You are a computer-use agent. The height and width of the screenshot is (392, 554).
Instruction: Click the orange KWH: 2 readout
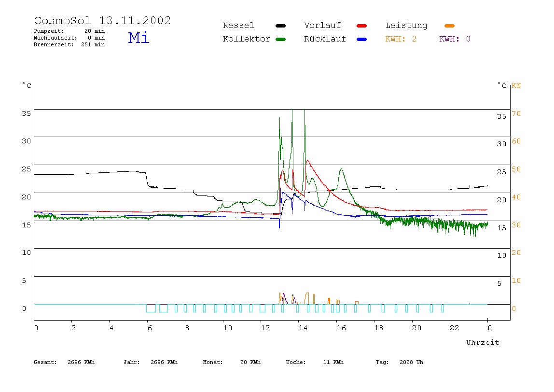(401, 39)
